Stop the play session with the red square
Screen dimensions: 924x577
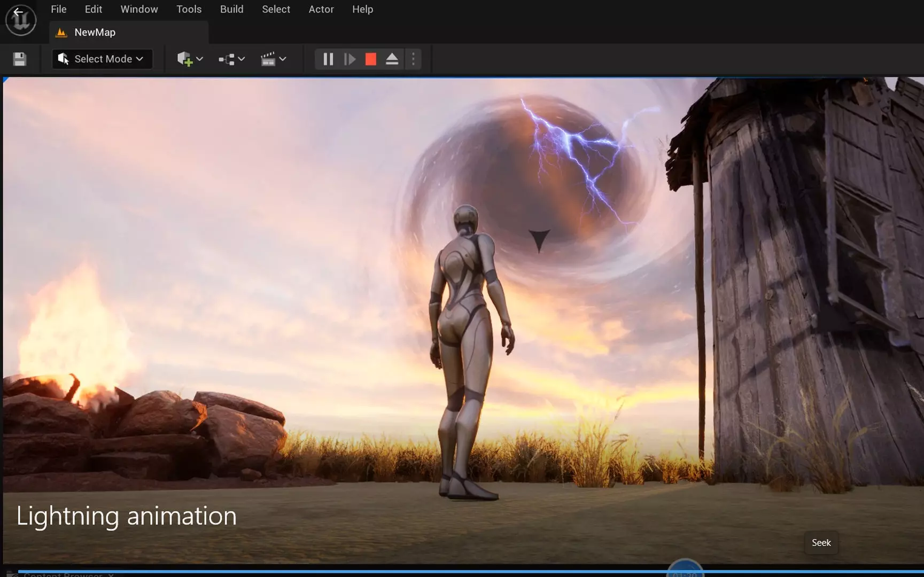point(370,59)
